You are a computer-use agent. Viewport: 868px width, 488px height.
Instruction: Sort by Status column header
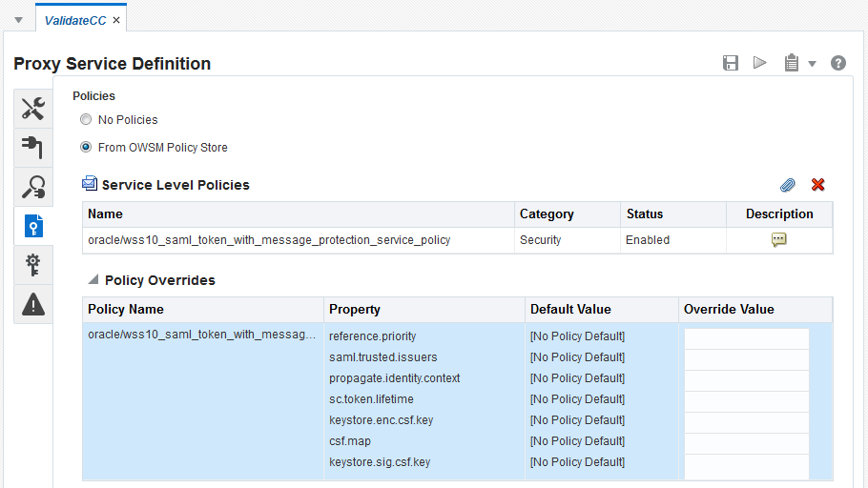pos(673,214)
